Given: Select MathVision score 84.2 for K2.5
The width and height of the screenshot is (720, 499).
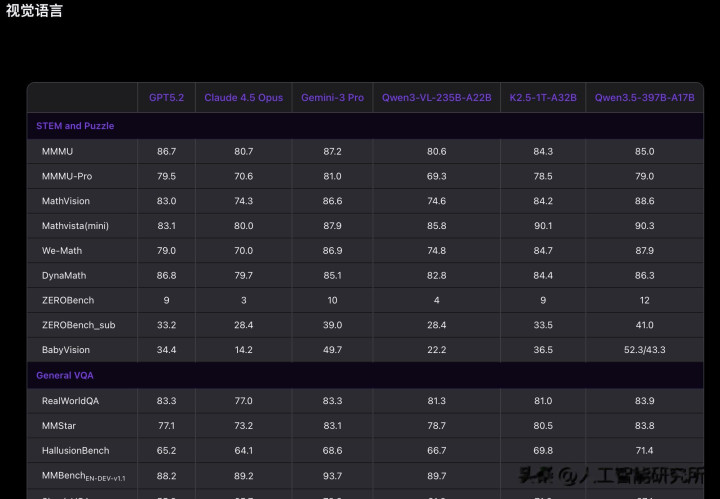Looking at the screenshot, I should pyautogui.click(x=543, y=201).
